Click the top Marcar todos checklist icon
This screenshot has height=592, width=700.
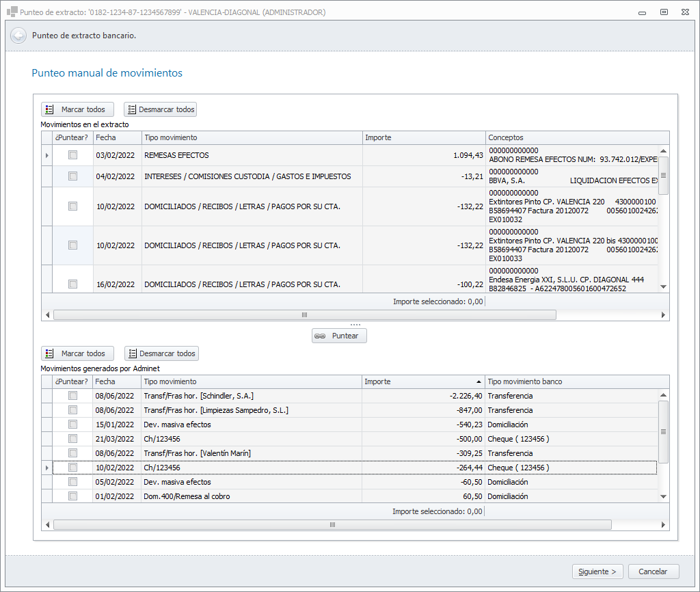point(50,109)
